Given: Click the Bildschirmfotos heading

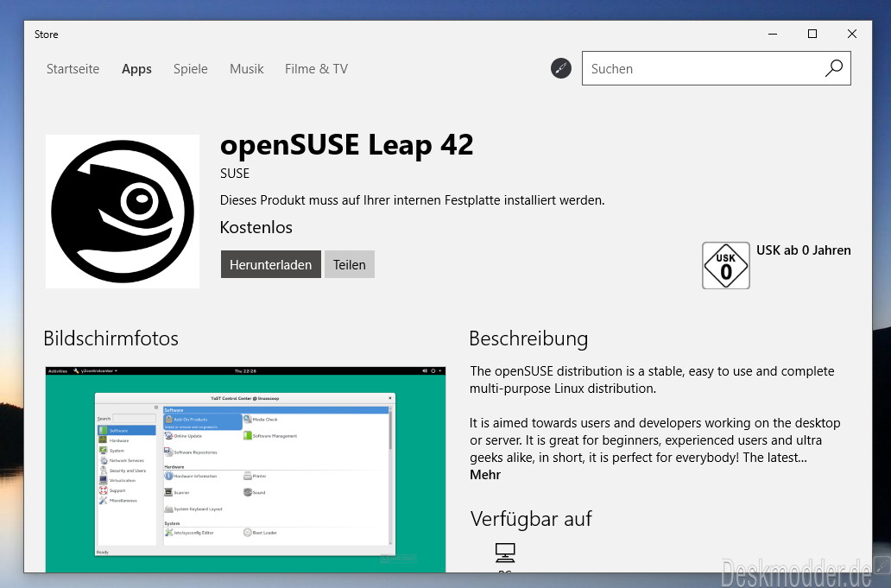Looking at the screenshot, I should (x=111, y=338).
